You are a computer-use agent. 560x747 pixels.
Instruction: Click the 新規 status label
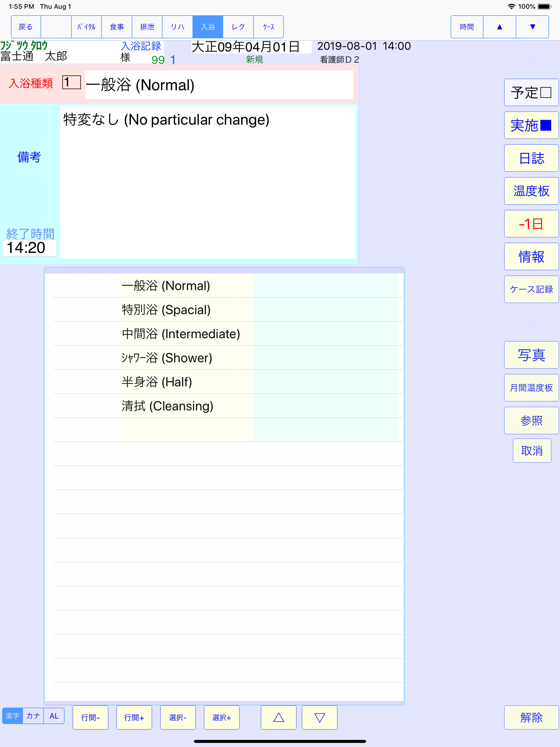click(254, 60)
